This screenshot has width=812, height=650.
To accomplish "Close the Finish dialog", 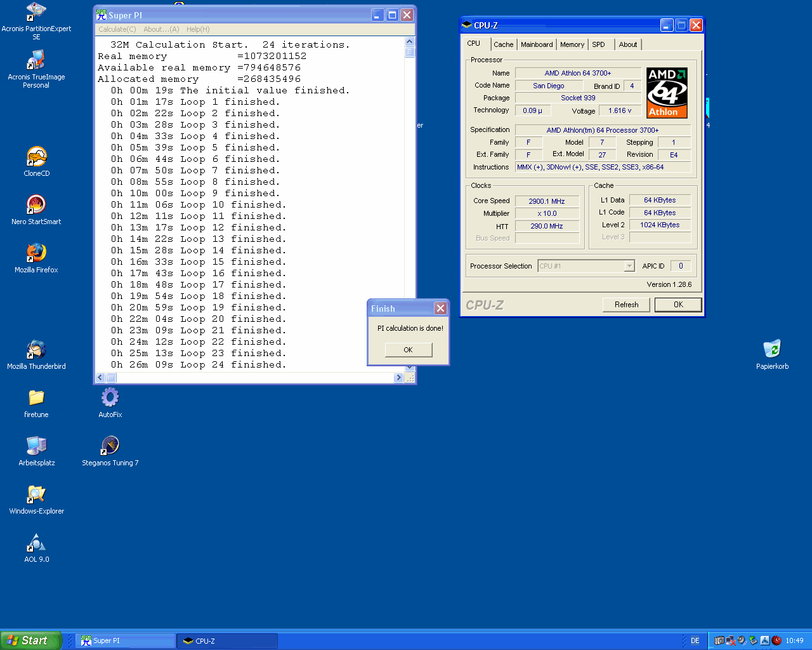I will (x=440, y=308).
